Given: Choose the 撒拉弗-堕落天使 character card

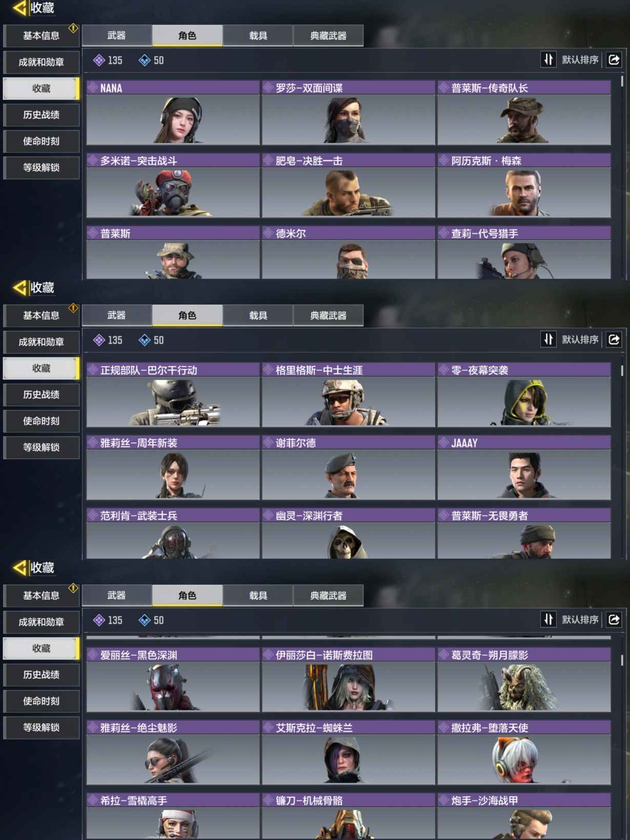Looking at the screenshot, I should click(x=524, y=752).
